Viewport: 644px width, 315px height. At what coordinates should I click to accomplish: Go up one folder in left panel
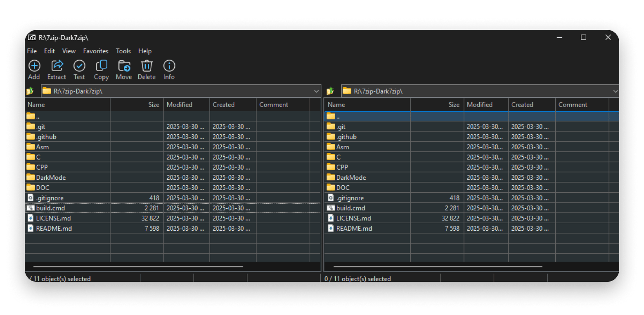pos(30,91)
